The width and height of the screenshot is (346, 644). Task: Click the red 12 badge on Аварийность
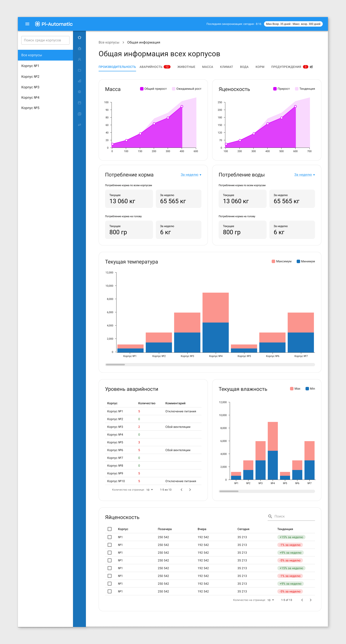[x=167, y=67]
